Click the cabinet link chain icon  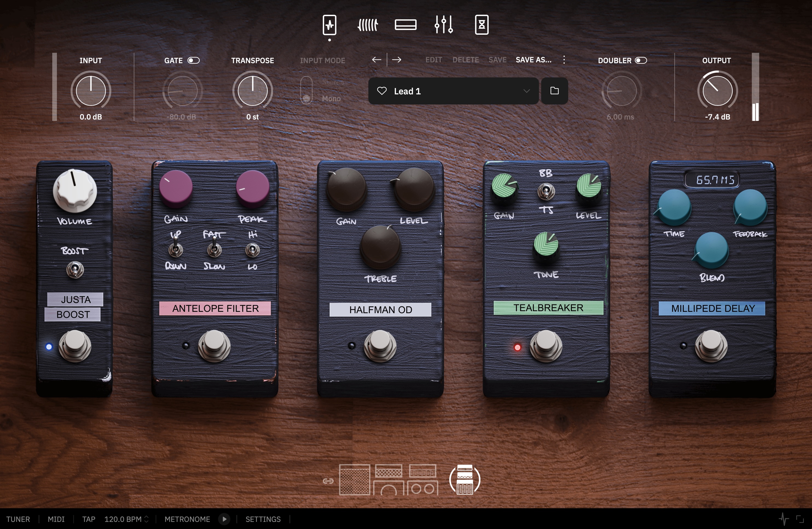(328, 481)
